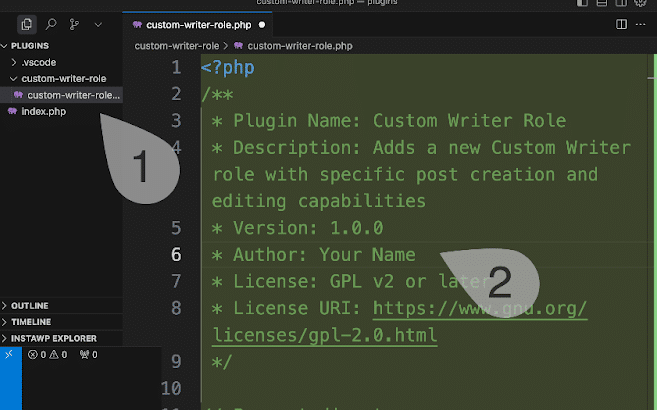This screenshot has width=657, height=410.
Task: Click the Split Editor Right icon
Action: coord(621,23)
